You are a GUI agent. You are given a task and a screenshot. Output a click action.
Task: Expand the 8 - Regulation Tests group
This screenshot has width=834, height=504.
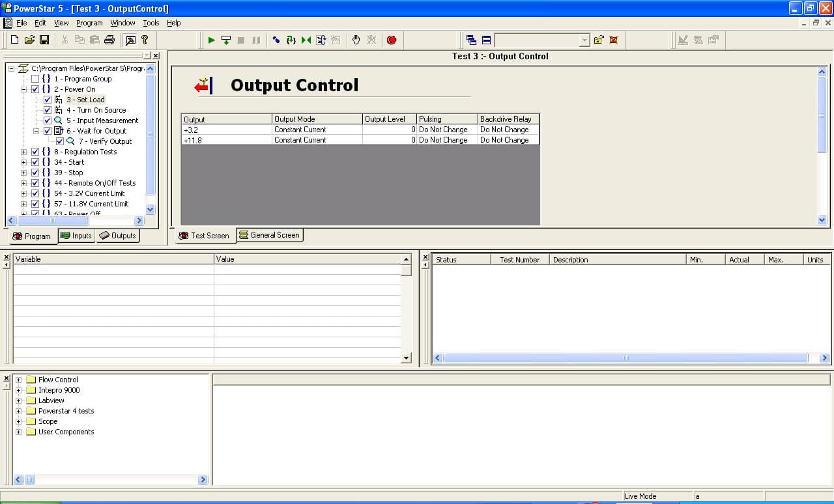[x=23, y=152]
